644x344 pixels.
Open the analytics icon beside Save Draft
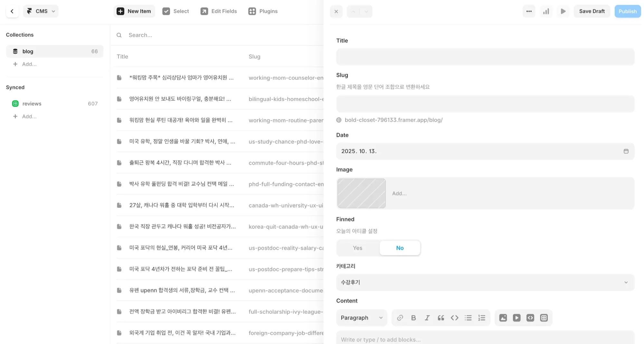coord(546,11)
